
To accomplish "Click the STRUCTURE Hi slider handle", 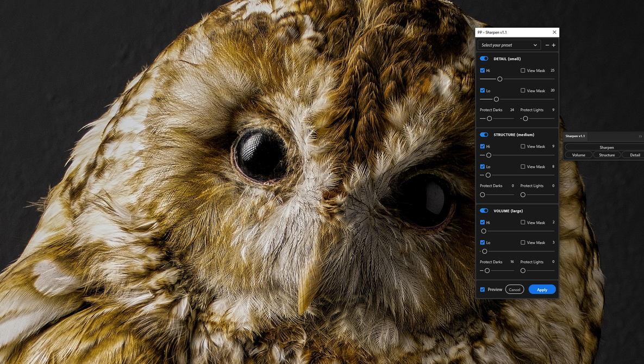I will [489, 155].
